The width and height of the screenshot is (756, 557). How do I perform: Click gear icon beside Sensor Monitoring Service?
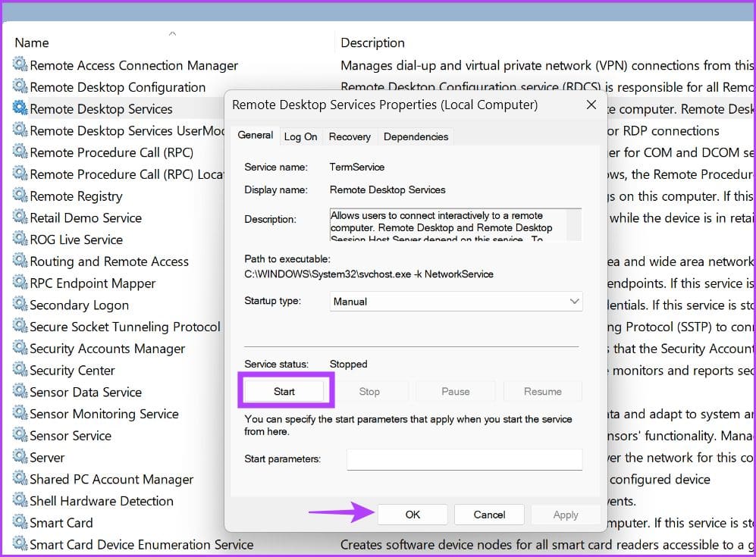(20, 412)
